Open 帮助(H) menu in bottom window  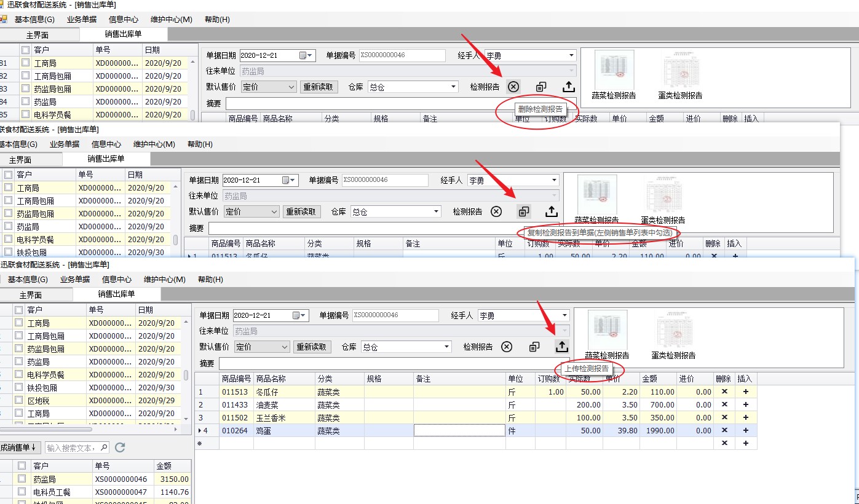click(210, 279)
